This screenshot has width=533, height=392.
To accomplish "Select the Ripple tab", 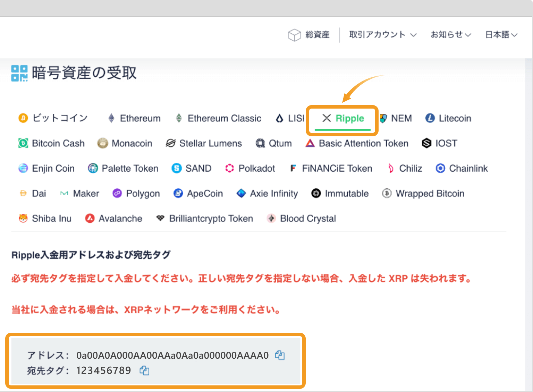I will 343,118.
